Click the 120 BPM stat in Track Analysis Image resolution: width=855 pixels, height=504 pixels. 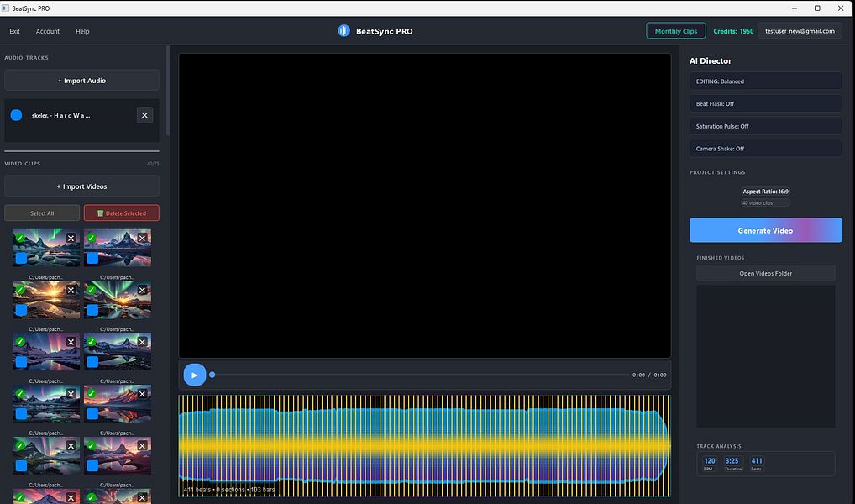coord(710,461)
